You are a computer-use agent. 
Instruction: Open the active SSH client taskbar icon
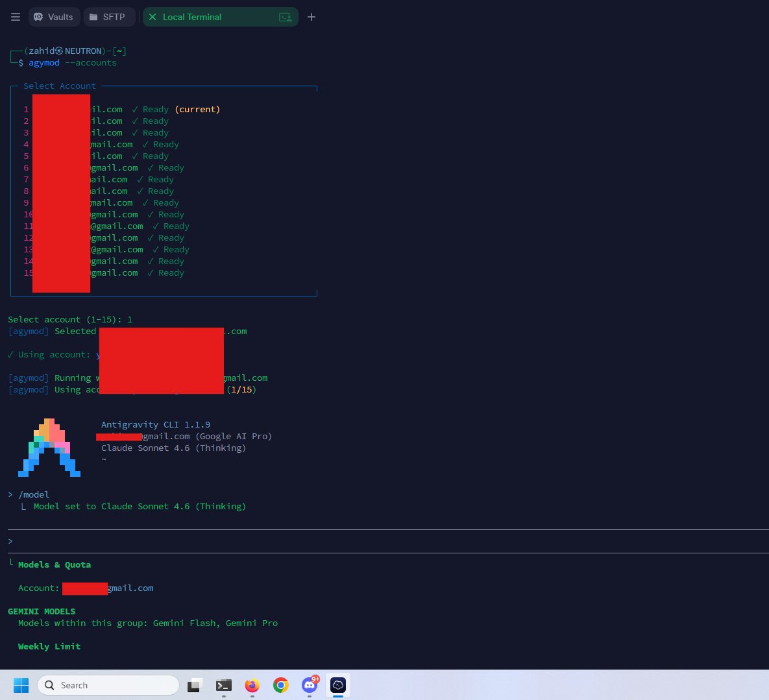[x=338, y=685]
